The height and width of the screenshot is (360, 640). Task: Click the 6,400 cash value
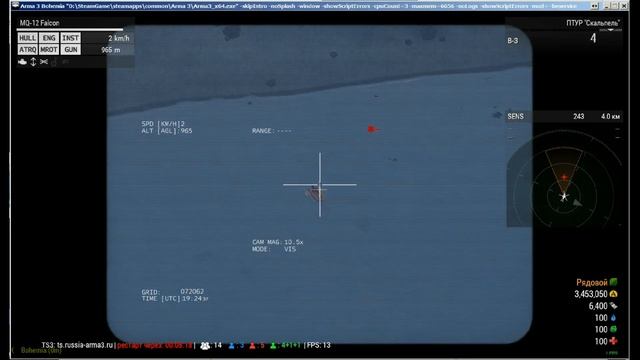click(x=598, y=306)
